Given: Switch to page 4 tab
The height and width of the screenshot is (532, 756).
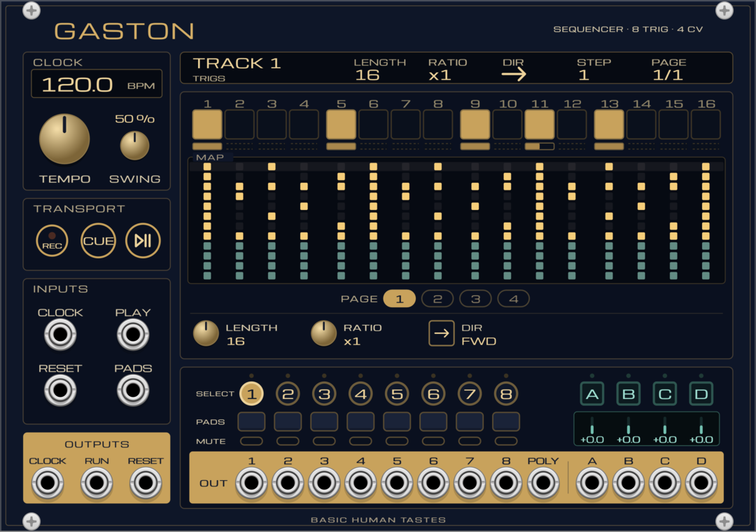Looking at the screenshot, I should pos(514,299).
